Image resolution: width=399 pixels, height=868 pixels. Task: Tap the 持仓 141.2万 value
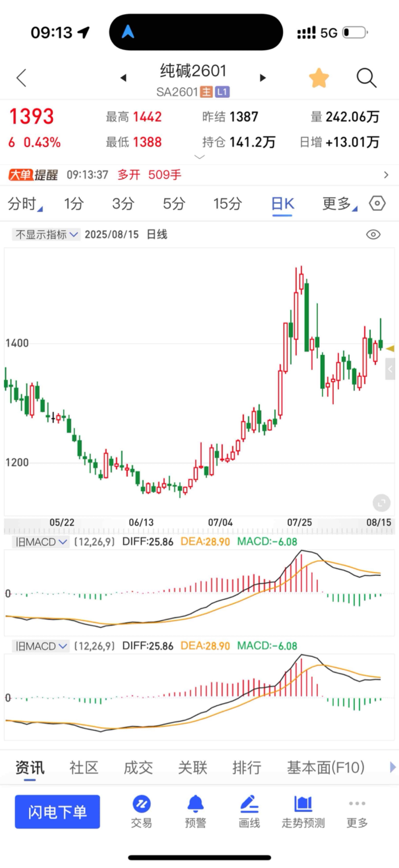pos(252,142)
